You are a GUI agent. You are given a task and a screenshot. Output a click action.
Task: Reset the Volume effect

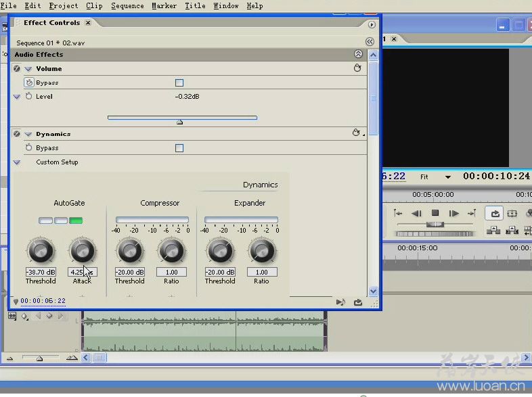point(357,68)
